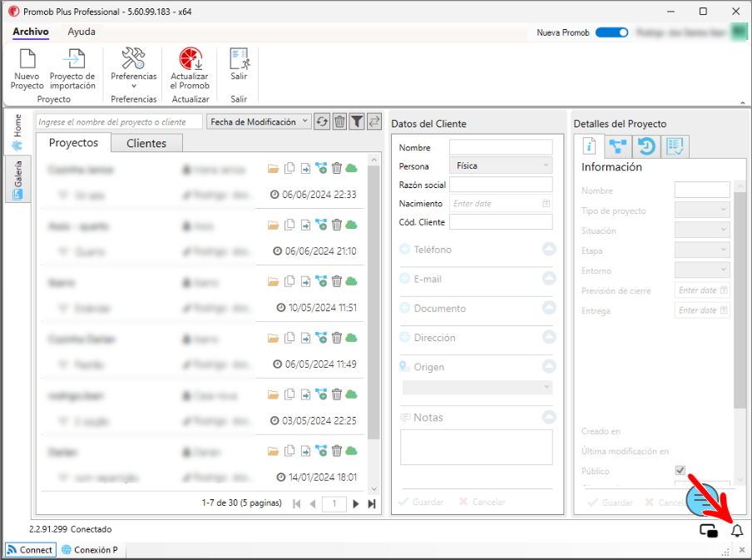752x560 pixels.
Task: Expand the Teléfono section
Action: pyautogui.click(x=549, y=249)
